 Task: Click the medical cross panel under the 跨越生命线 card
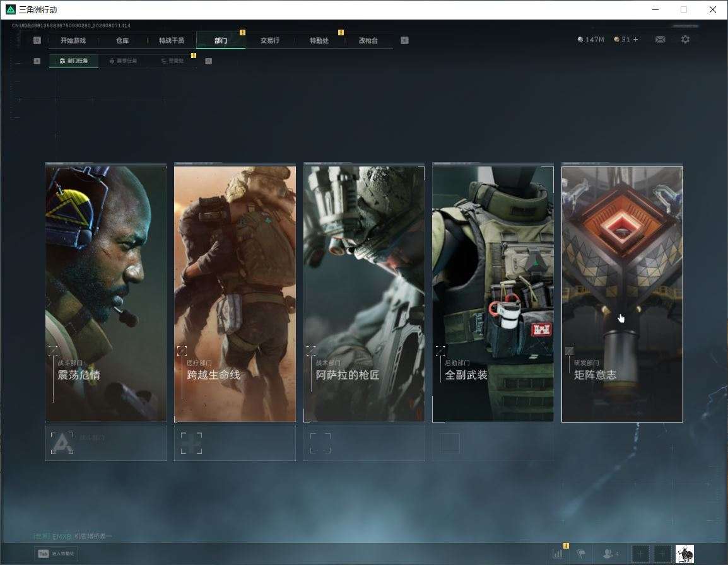pos(235,443)
